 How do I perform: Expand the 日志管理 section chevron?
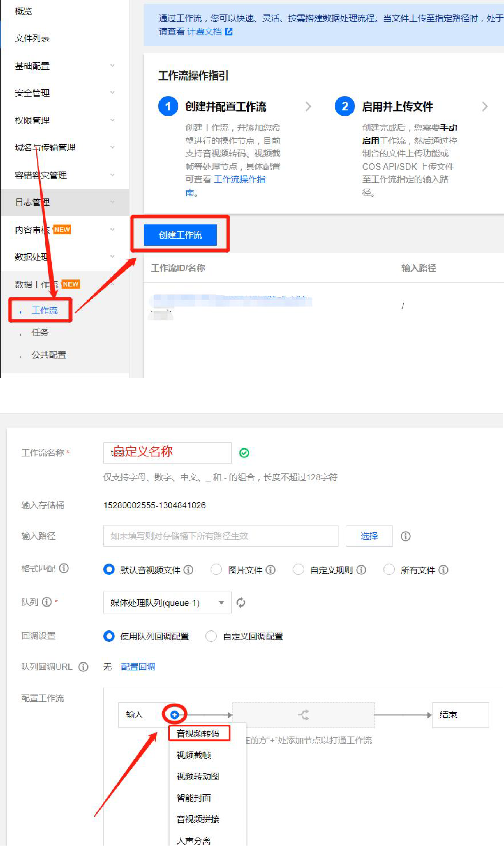pos(113,202)
